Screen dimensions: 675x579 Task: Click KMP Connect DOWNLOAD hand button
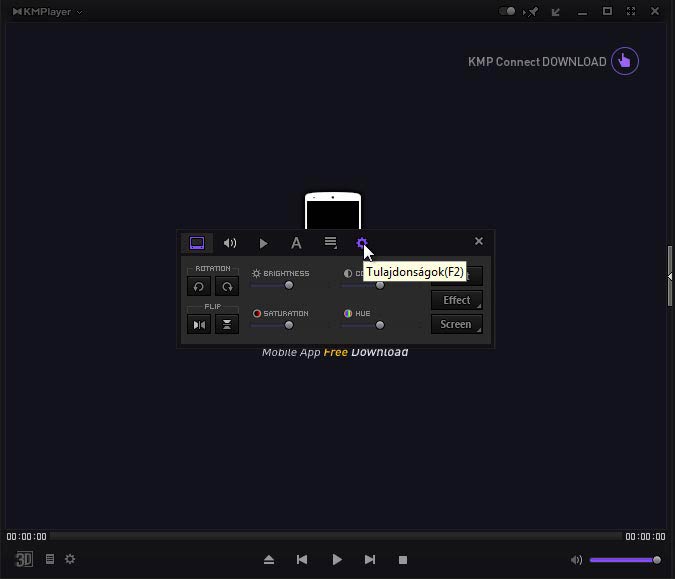(x=625, y=61)
